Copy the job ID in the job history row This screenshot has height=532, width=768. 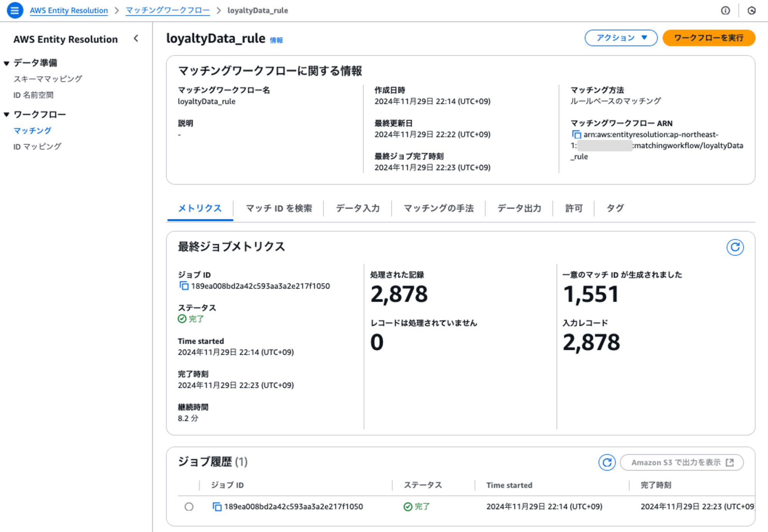217,507
